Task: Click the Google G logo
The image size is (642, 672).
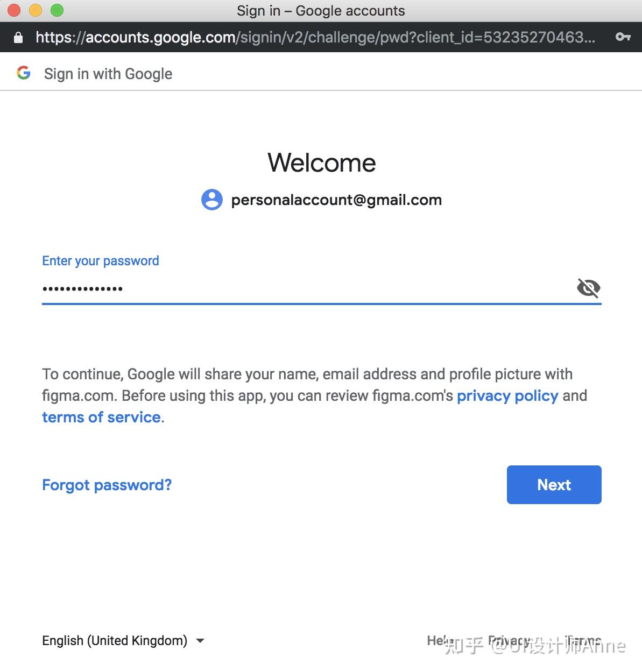Action: (x=24, y=73)
